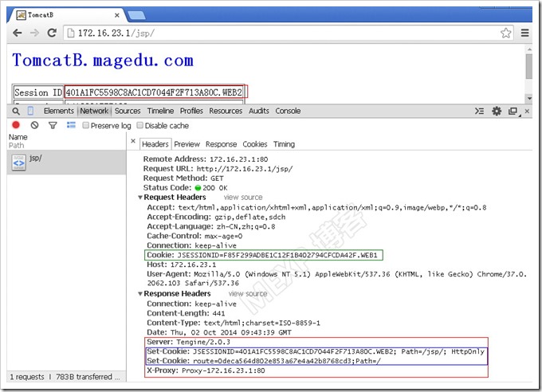
Task: Toggle the network filter funnel icon
Action: pyautogui.click(x=53, y=125)
